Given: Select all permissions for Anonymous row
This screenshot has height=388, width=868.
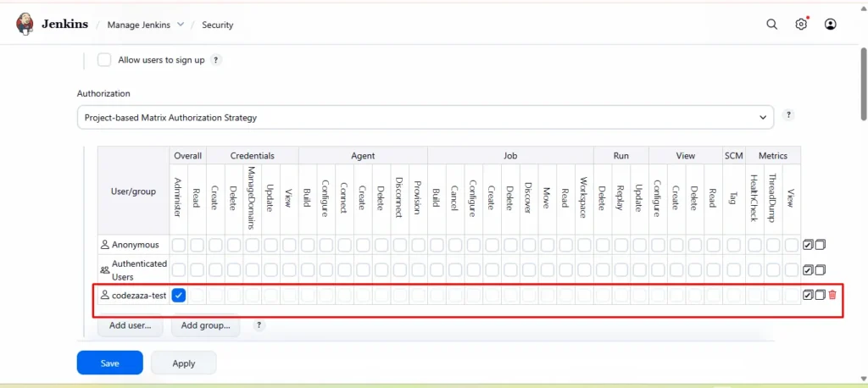Looking at the screenshot, I should click(x=808, y=245).
